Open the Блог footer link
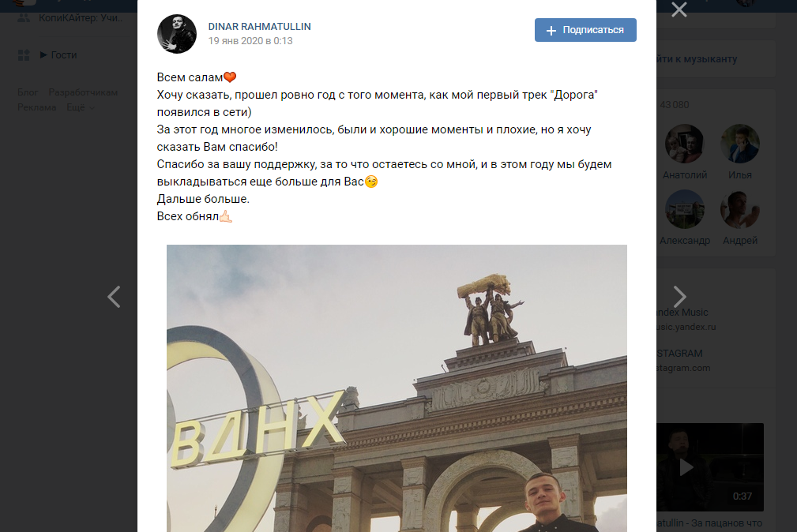The image size is (797, 532). click(28, 92)
